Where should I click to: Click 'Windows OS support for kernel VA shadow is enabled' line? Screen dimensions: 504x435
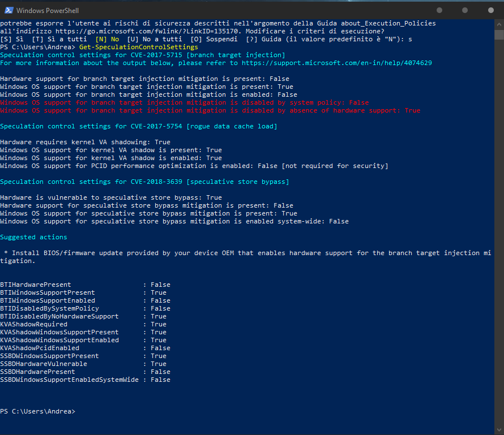coord(111,158)
